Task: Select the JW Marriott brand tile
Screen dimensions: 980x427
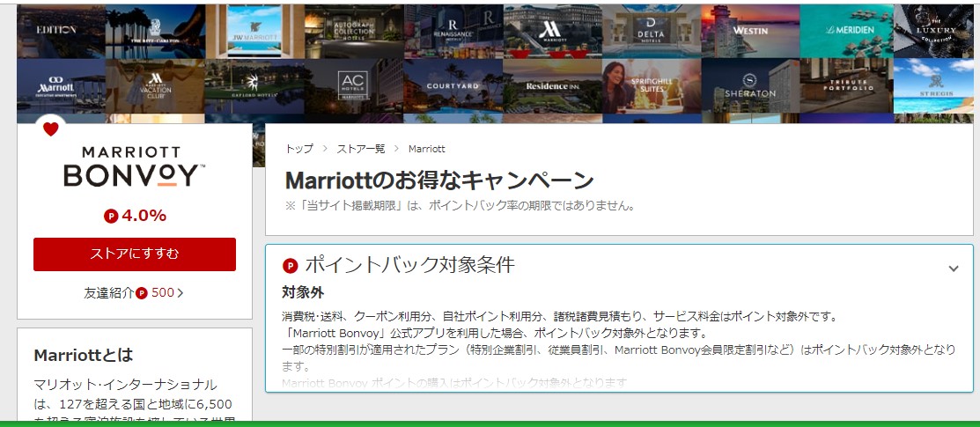Action: click(254, 32)
